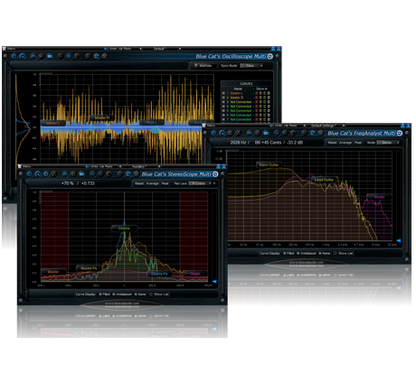Select the Organ curve label in the StereoScope graph
The image size is (416, 376).
(195, 274)
